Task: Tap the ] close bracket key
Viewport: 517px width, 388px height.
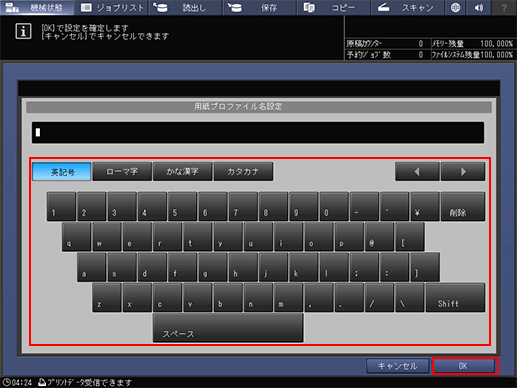Action: tap(425, 267)
